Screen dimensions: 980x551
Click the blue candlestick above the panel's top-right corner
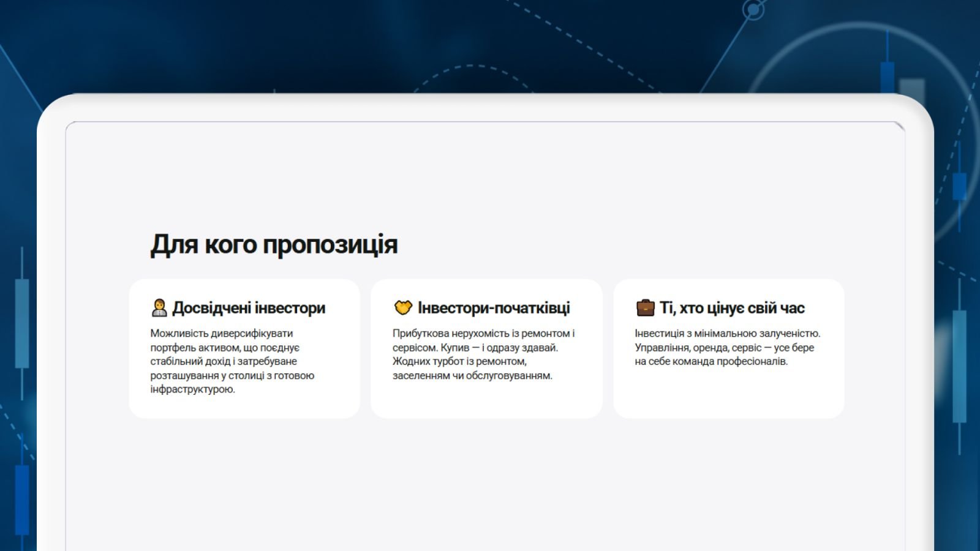tap(887, 77)
